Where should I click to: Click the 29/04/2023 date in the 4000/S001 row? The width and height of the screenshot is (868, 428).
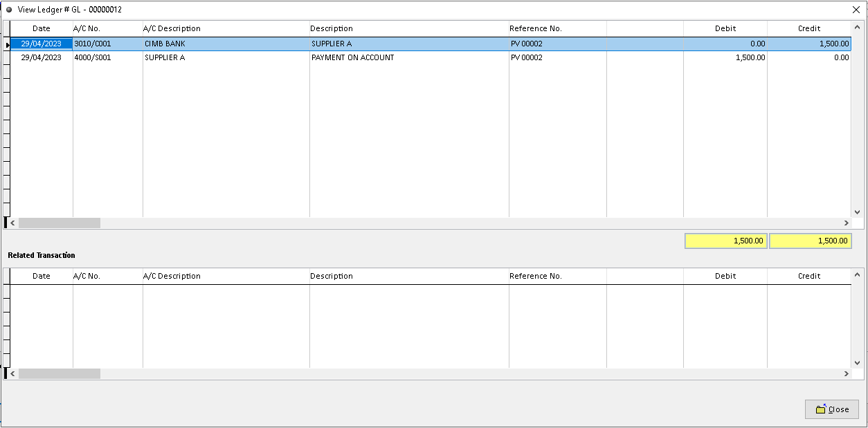(x=42, y=57)
